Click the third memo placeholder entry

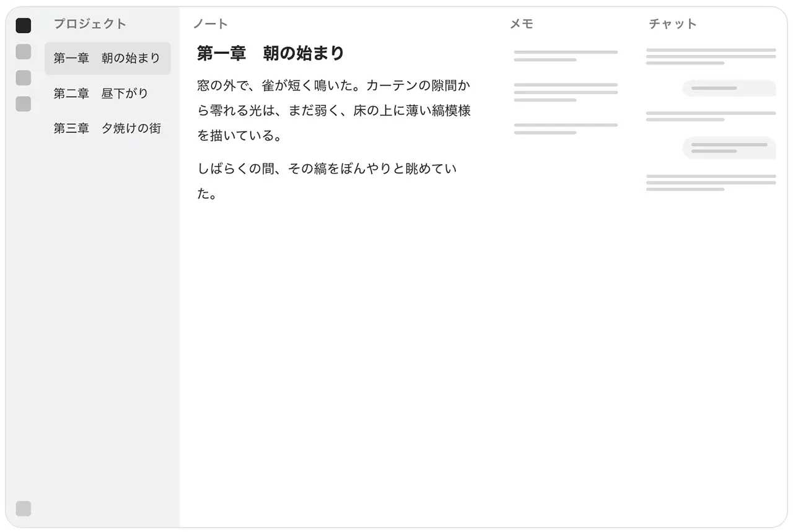click(x=566, y=128)
